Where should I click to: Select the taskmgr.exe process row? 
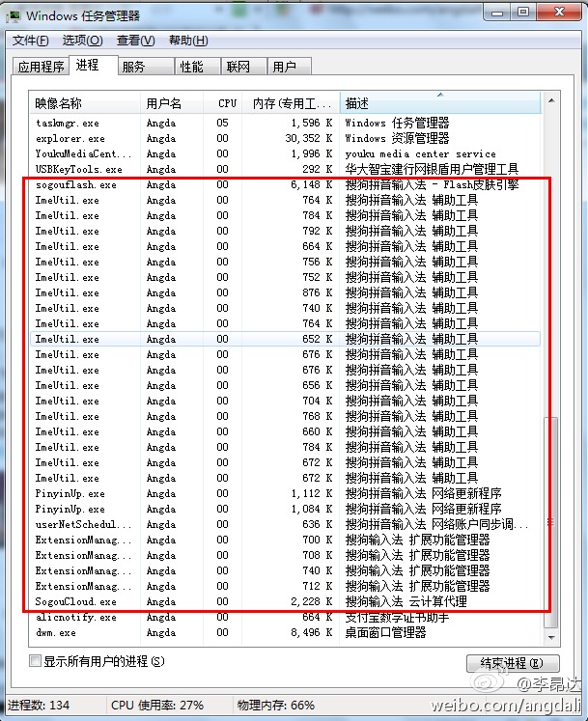coord(285,123)
